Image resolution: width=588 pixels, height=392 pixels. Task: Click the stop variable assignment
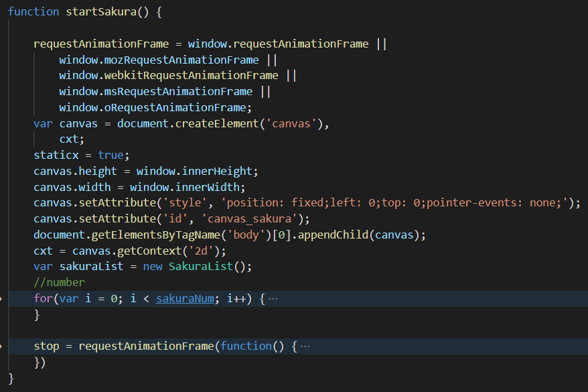[46, 346]
